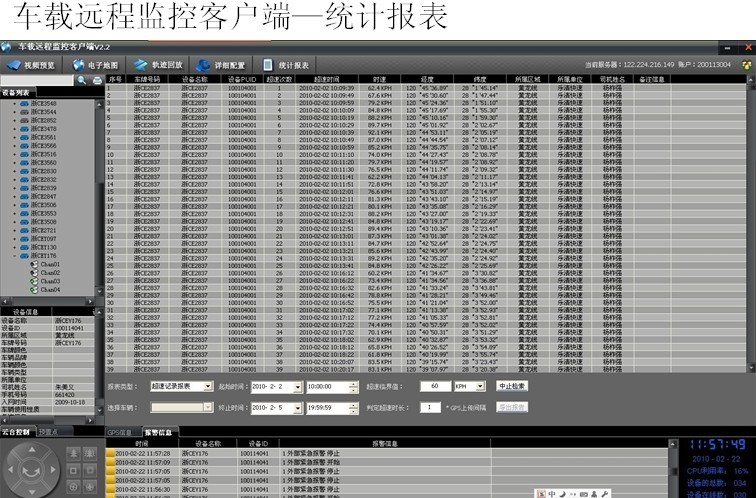756x498 pixels.
Task: Switch to the 云台控制 PTZ control tab
Action: point(17,432)
